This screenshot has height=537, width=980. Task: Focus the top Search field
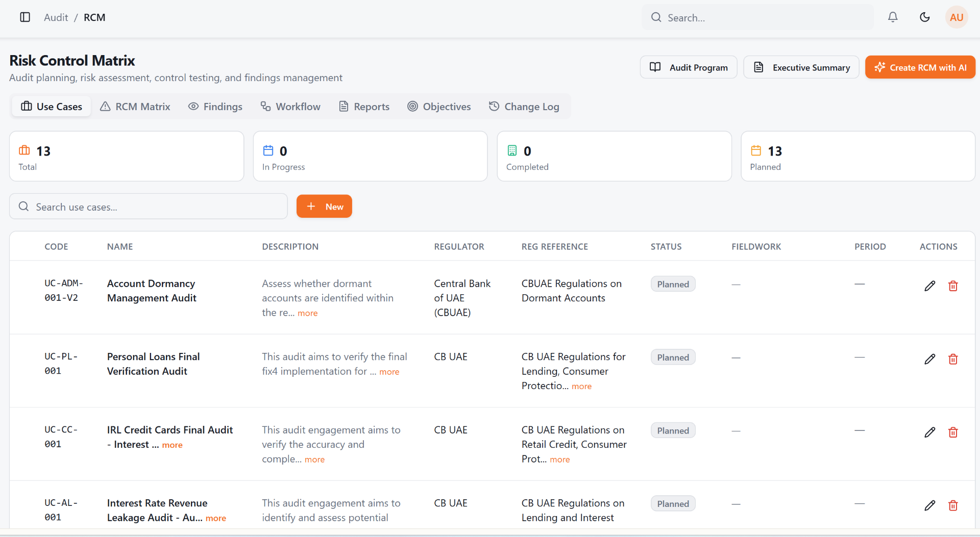click(757, 17)
